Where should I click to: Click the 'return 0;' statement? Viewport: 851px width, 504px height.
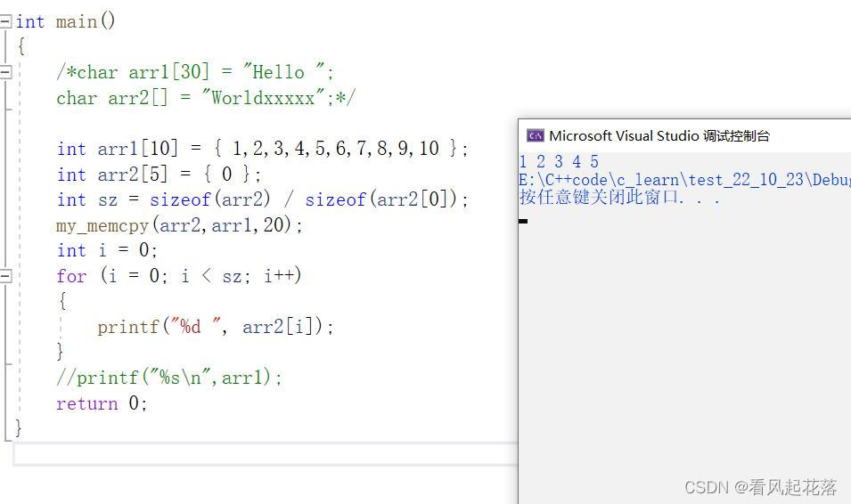[102, 403]
